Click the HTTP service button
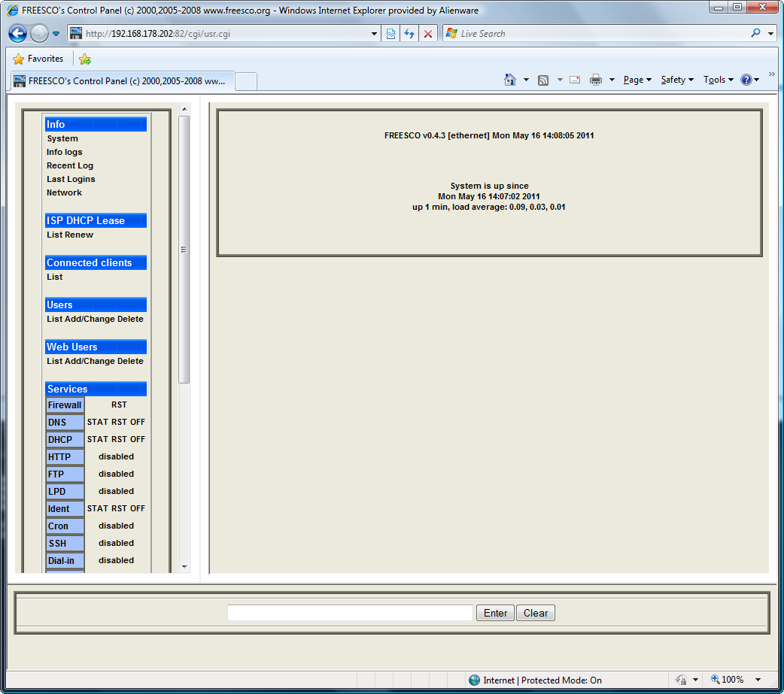Image resolution: width=784 pixels, height=694 pixels. pyautogui.click(x=65, y=456)
